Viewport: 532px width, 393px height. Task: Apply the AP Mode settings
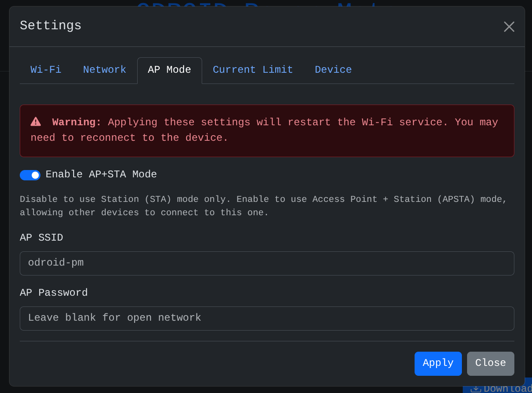438,363
